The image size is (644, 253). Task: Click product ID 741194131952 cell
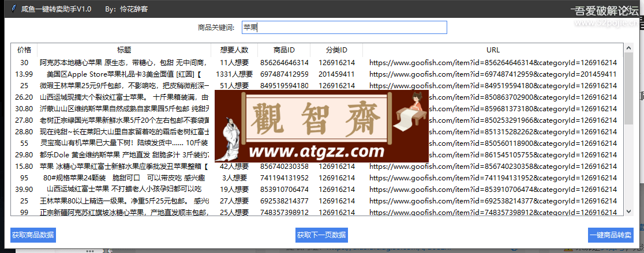(x=284, y=178)
